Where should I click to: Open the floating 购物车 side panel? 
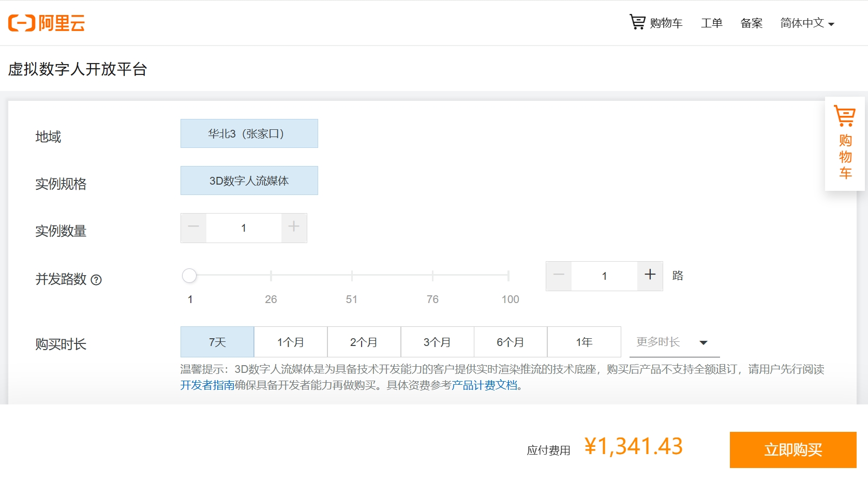point(845,143)
